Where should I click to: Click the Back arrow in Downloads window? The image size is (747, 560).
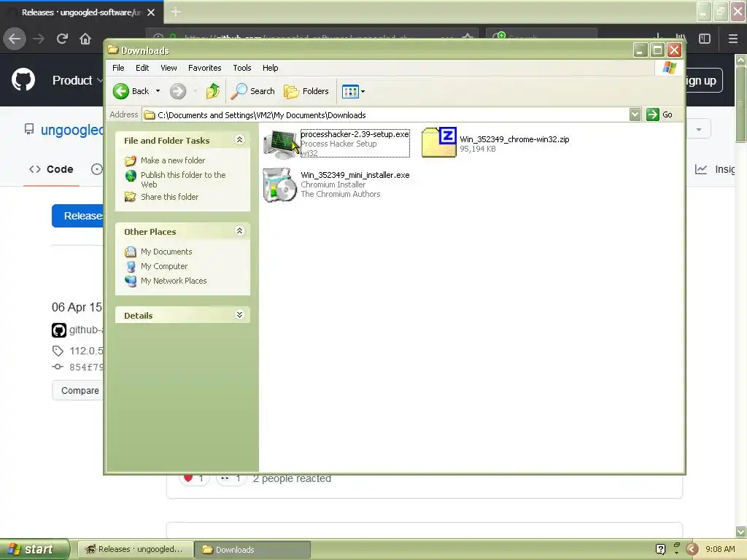[x=121, y=91]
